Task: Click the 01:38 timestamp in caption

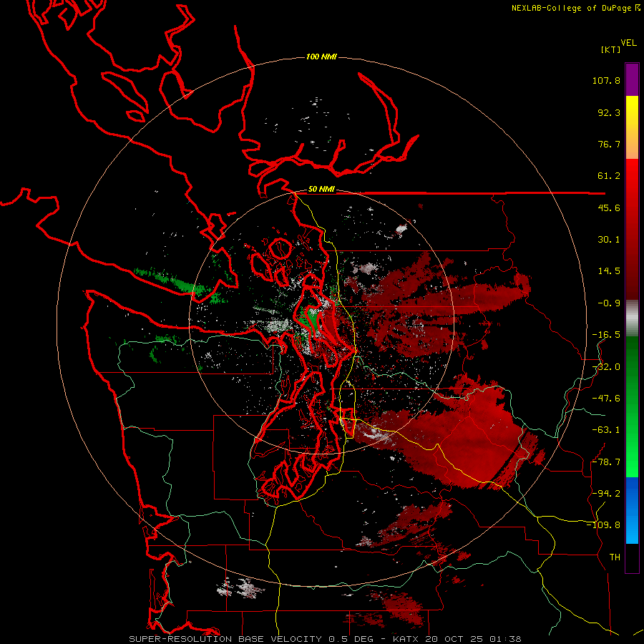Action: (x=506, y=639)
